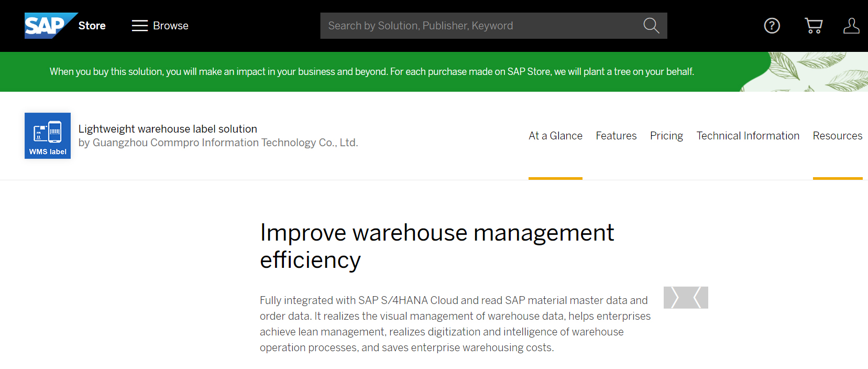The width and height of the screenshot is (868, 369).
Task: Click the right-pointing chevron in the gray carousel box
Action: (675, 298)
